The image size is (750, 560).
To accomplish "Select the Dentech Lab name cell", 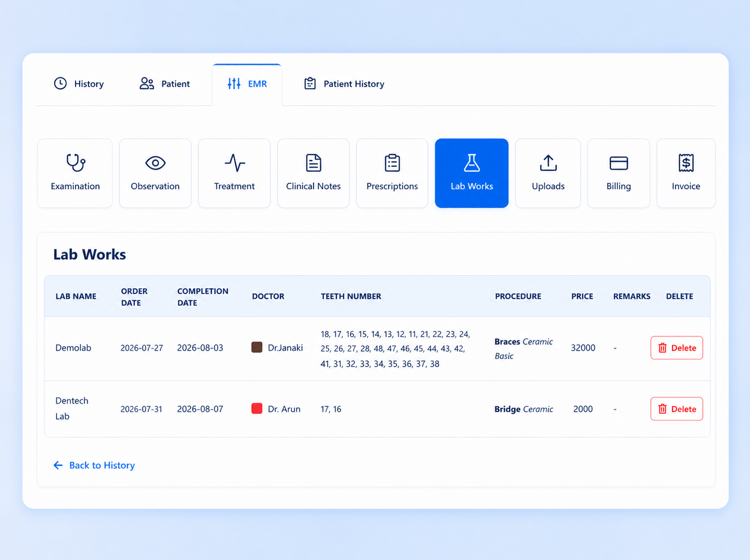I will (x=72, y=409).
